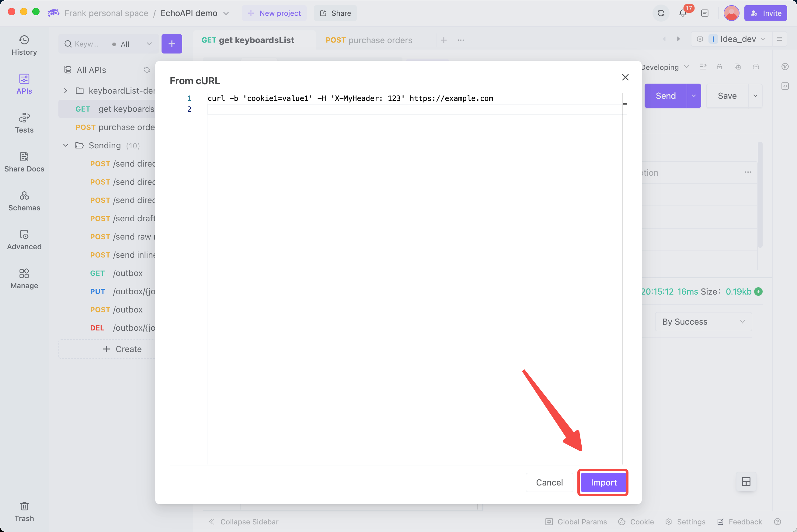Click Cancel in the cURL dialog
This screenshot has height=532, width=797.
coord(549,482)
